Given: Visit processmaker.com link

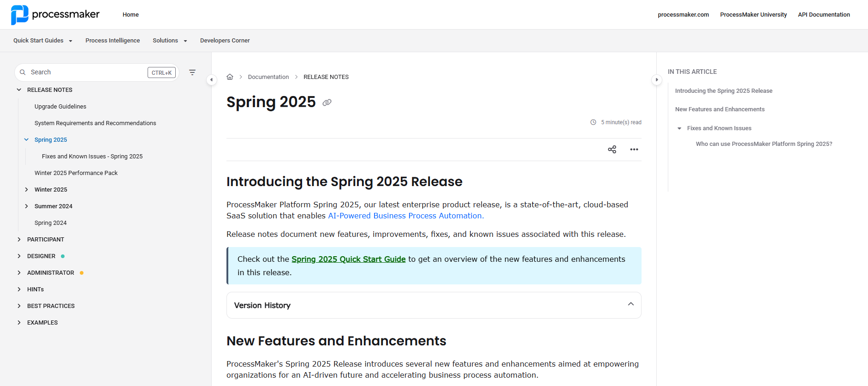Looking at the screenshot, I should click(x=684, y=15).
